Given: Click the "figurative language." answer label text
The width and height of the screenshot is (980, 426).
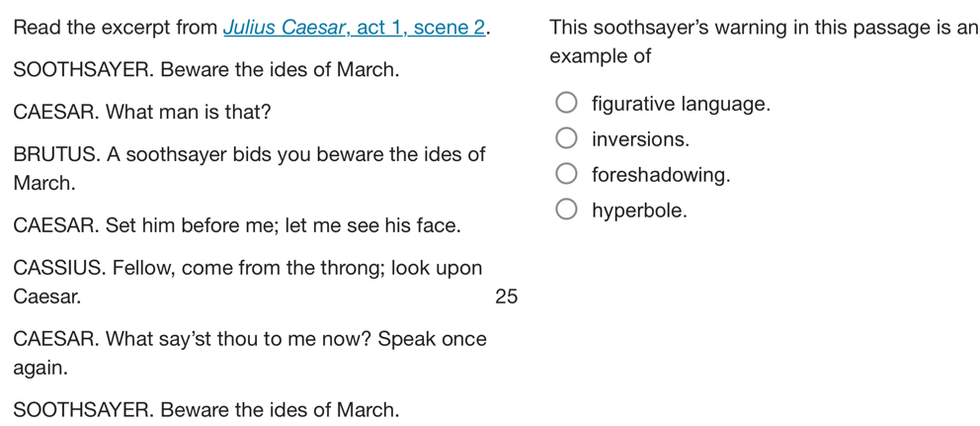Looking at the screenshot, I should point(680,105).
